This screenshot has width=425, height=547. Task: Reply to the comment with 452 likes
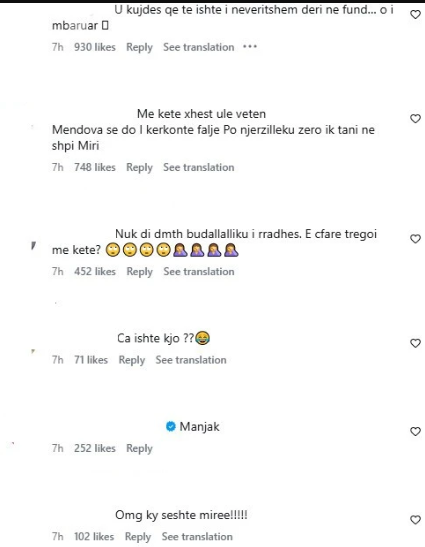coord(140,272)
